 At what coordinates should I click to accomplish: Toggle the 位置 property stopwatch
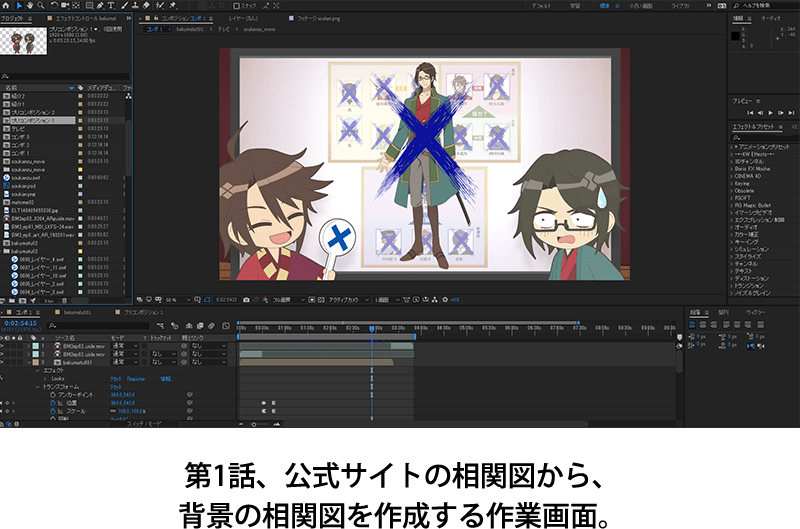pos(53,403)
